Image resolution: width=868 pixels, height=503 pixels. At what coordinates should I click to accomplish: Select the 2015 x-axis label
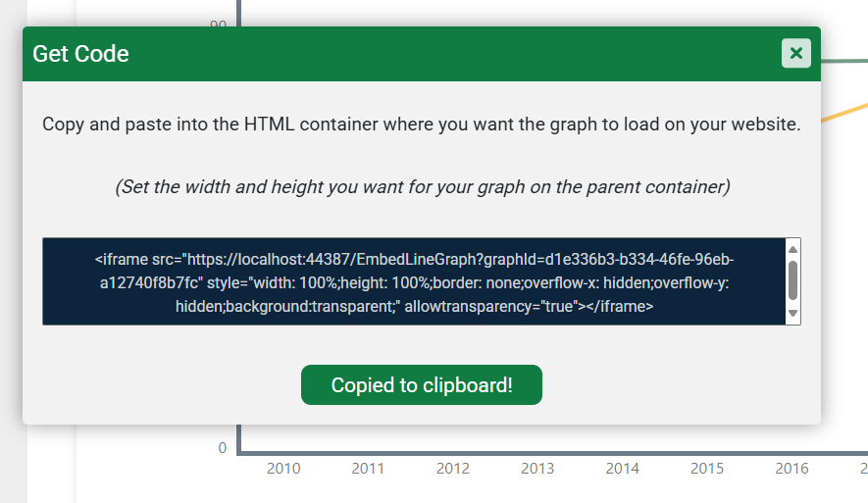point(707,469)
